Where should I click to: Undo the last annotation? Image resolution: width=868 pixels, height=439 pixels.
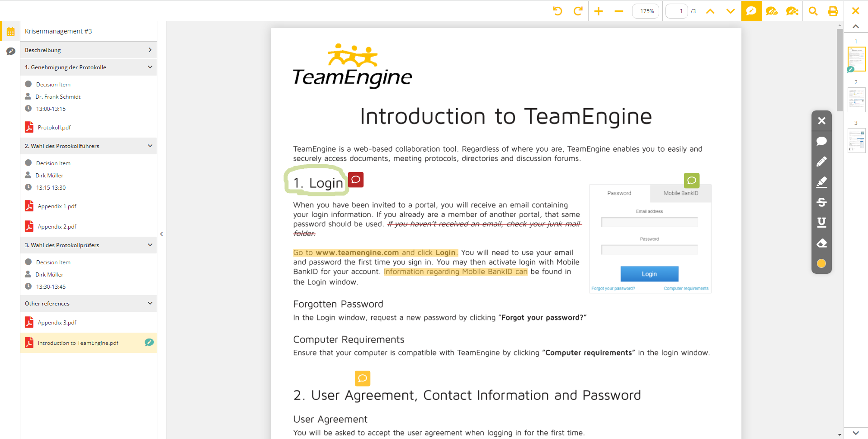coord(557,10)
